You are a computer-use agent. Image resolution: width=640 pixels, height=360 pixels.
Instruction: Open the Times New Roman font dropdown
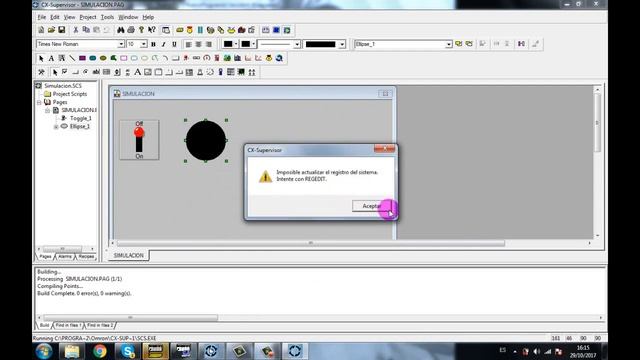[x=121, y=44]
